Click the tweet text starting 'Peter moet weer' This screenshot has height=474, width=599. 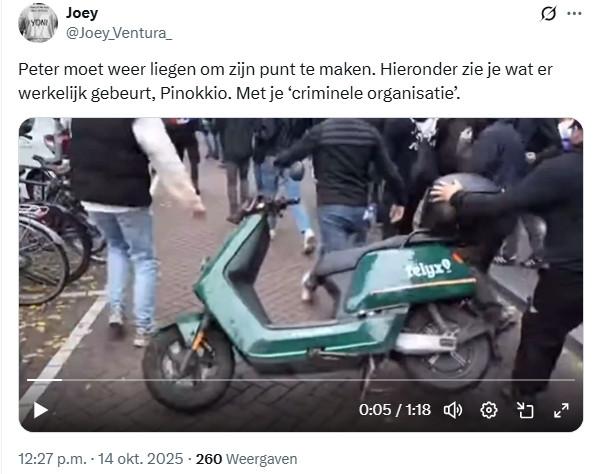point(285,81)
